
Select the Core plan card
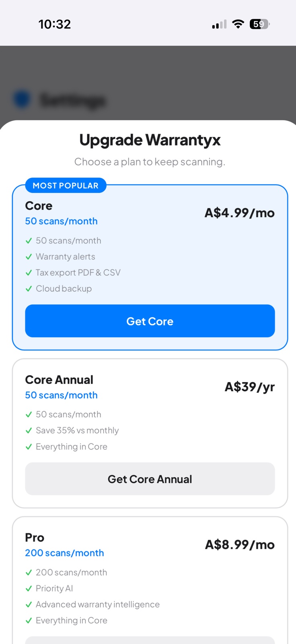point(150,266)
